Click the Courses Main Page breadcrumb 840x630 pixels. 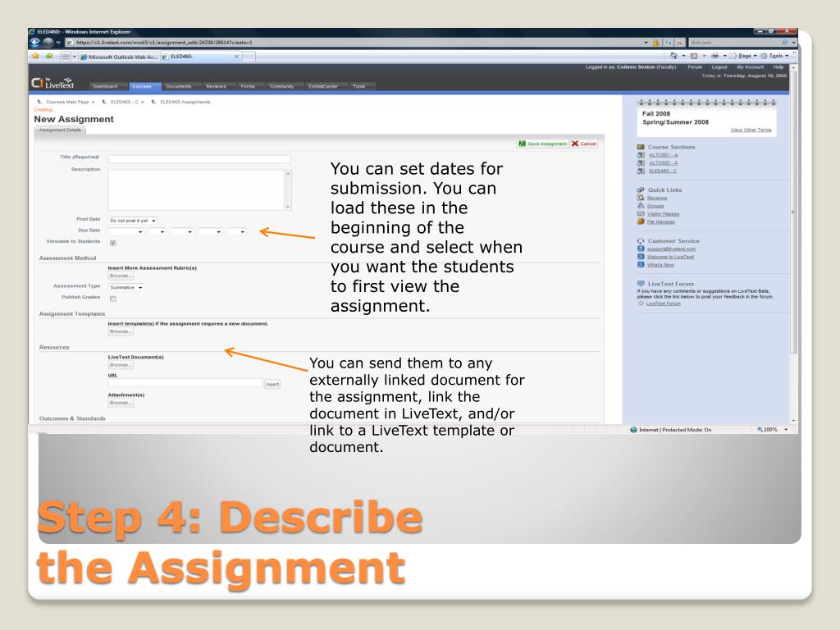(x=67, y=102)
